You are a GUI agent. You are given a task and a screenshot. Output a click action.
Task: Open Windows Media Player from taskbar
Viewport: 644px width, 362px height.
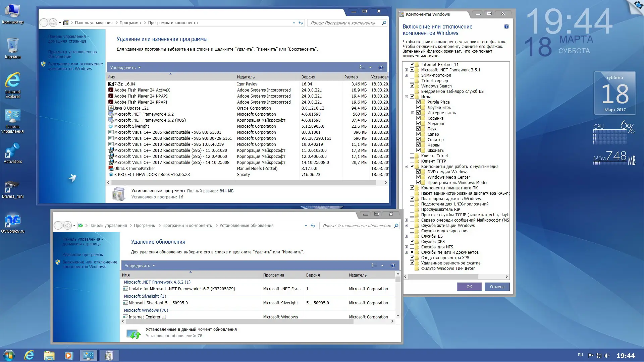point(69,355)
